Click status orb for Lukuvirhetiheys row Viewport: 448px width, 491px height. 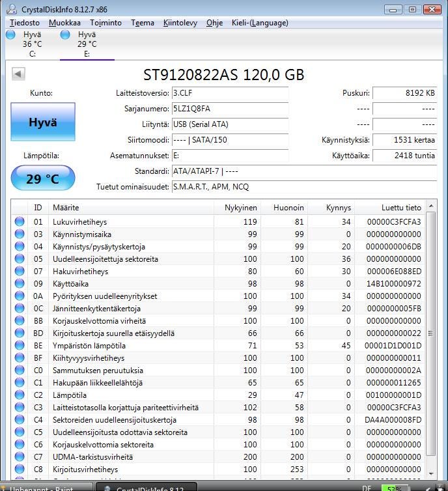click(x=20, y=221)
